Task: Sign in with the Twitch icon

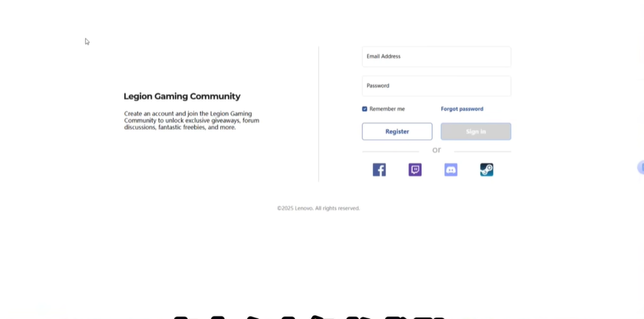Action: pyautogui.click(x=415, y=170)
